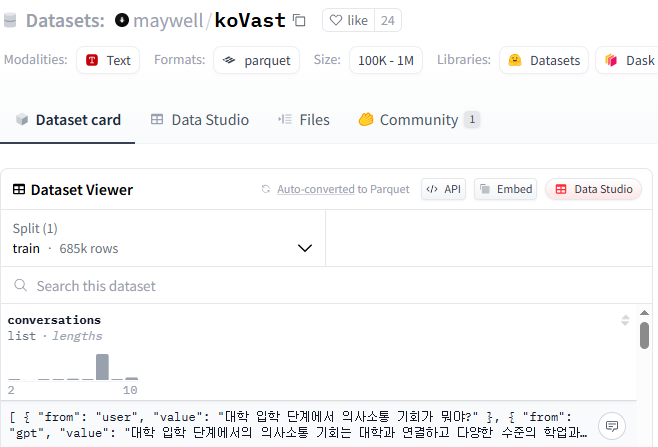Expand the train split dropdown chevron
The width and height of the screenshot is (658, 447).
click(305, 248)
